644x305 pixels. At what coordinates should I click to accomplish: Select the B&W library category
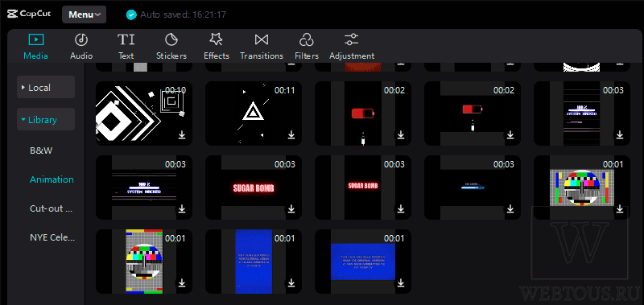(x=41, y=150)
